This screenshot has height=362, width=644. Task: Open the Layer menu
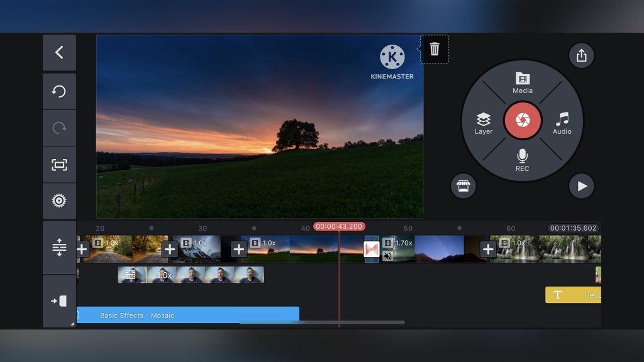(x=483, y=123)
